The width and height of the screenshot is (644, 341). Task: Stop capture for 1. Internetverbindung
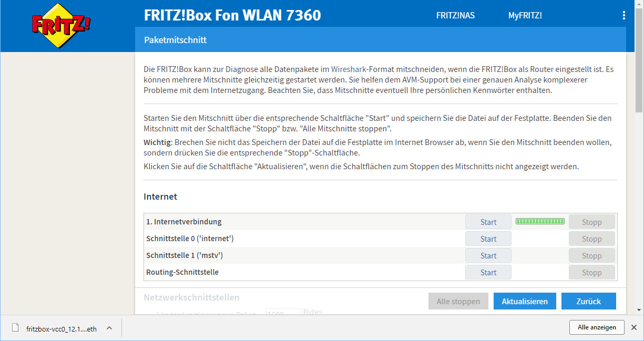(591, 222)
